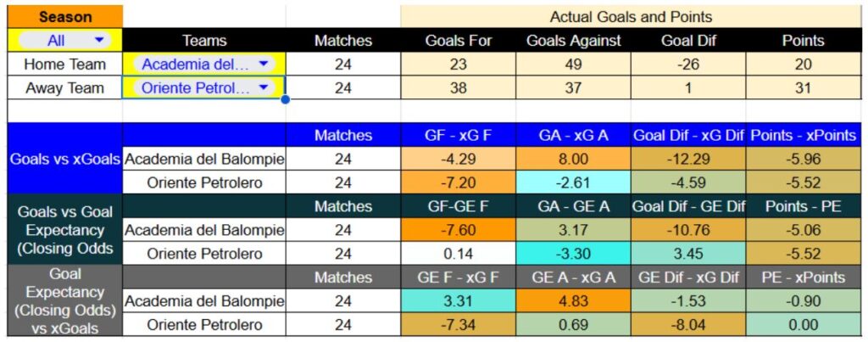This screenshot has width=868, height=342.
Task: Select the Away Team Points value 31
Action: pos(803,87)
